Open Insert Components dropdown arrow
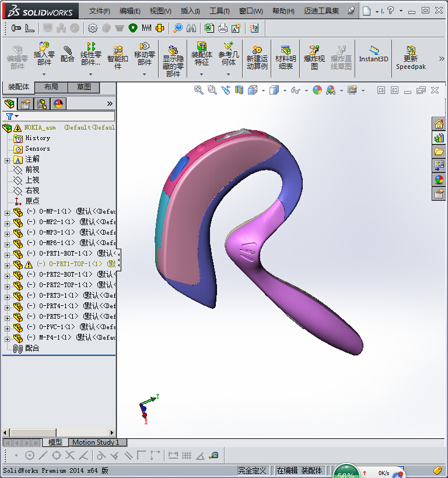This screenshot has width=448, height=478. coord(44,74)
